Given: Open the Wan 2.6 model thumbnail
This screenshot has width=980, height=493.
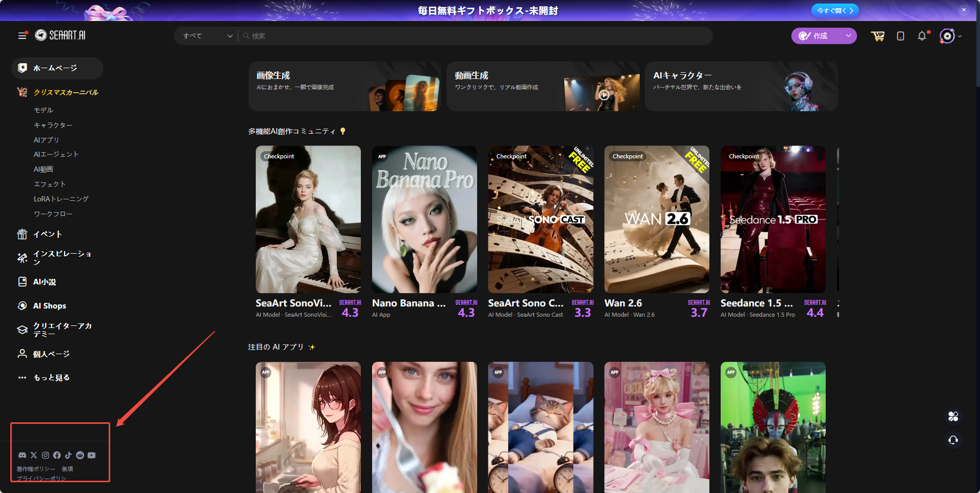Looking at the screenshot, I should pos(657,219).
